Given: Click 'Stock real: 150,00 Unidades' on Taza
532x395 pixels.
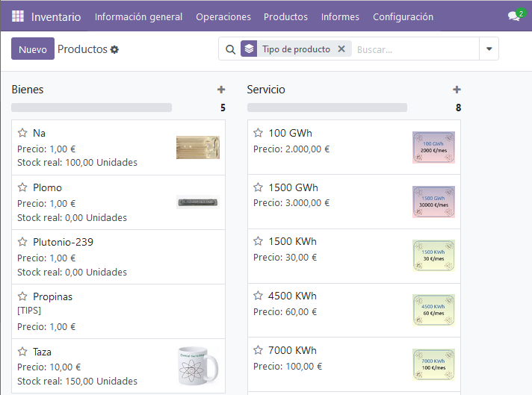Looking at the screenshot, I should pyautogui.click(x=78, y=381).
